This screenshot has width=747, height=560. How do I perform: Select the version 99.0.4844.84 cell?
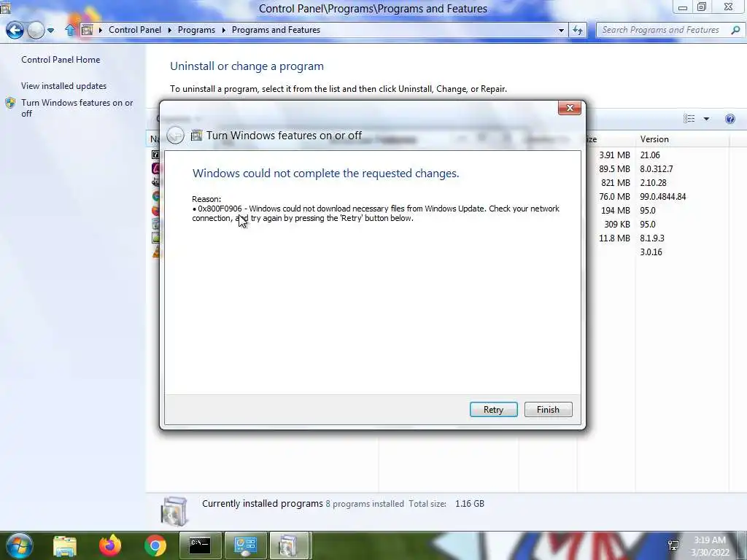[663, 196]
